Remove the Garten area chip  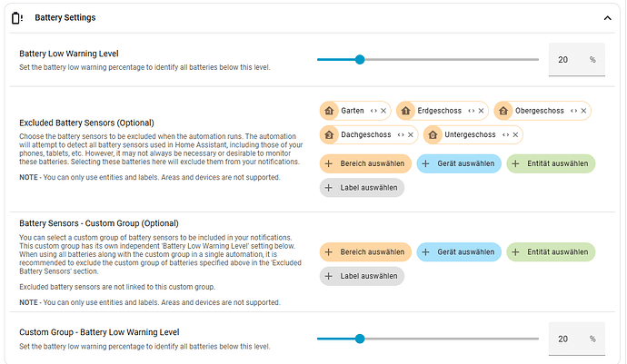pyautogui.click(x=383, y=111)
